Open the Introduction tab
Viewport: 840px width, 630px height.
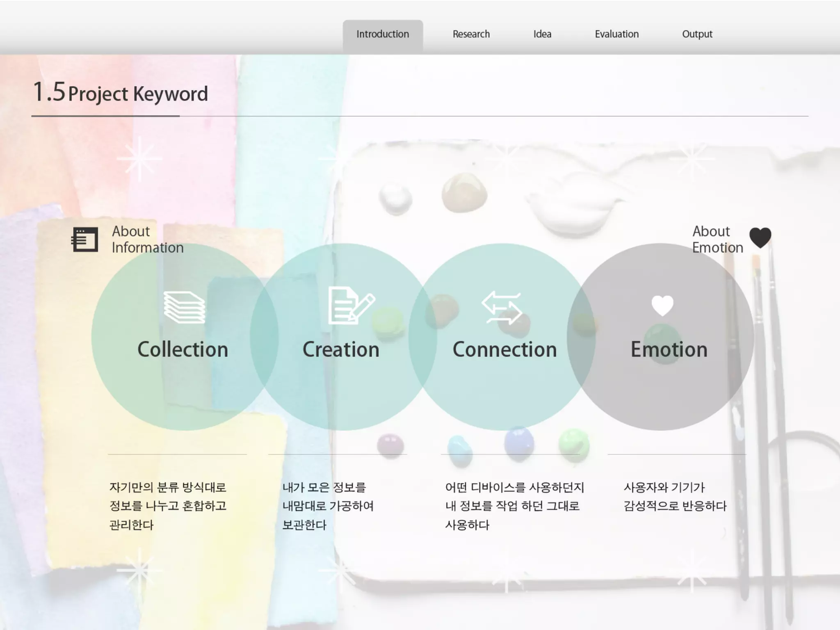pyautogui.click(x=382, y=34)
